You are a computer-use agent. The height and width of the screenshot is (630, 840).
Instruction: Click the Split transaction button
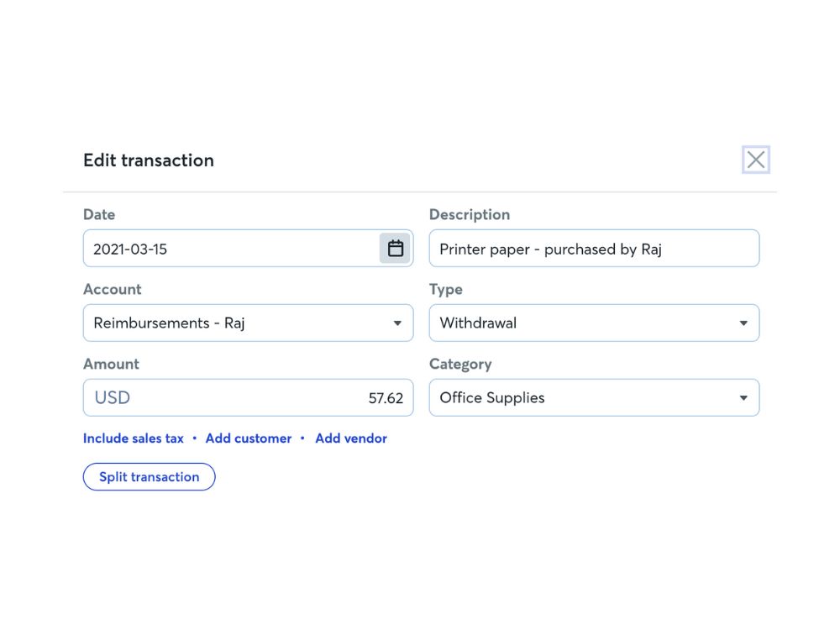tap(149, 477)
